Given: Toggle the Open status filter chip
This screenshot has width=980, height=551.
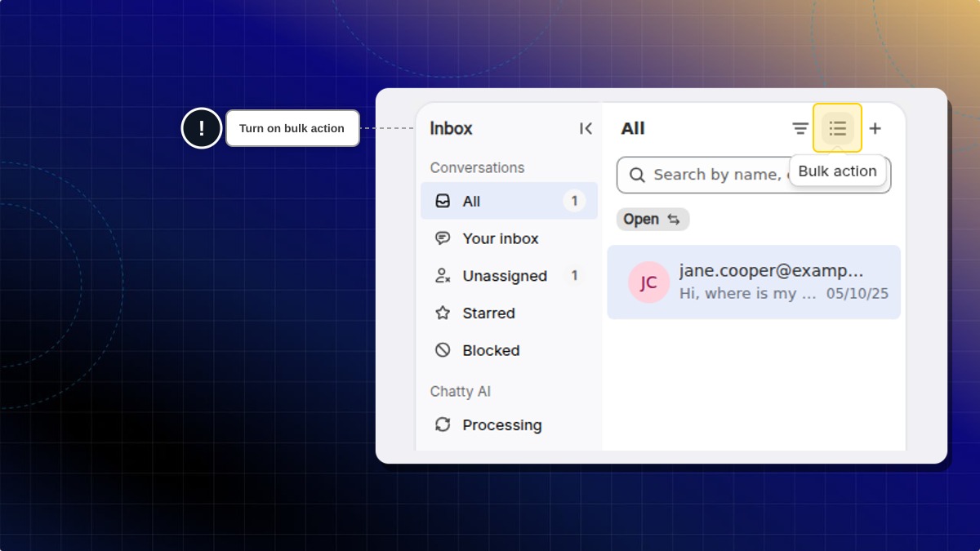Looking at the screenshot, I should 653,219.
